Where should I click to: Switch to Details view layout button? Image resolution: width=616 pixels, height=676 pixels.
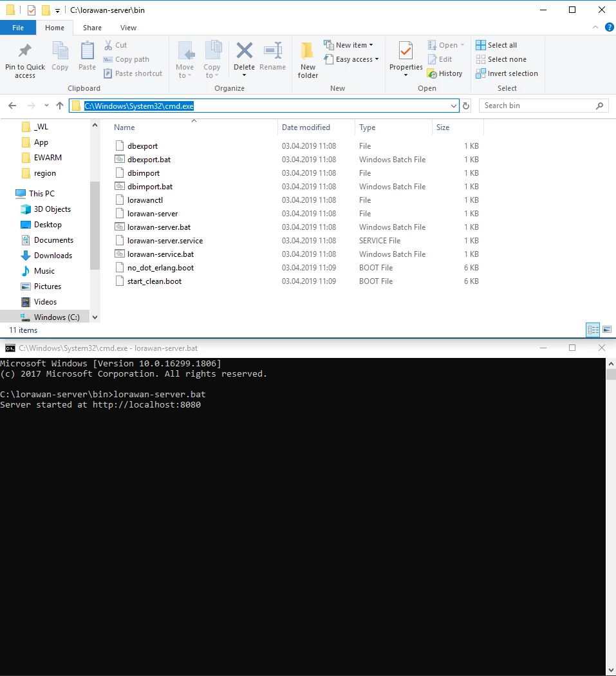pyautogui.click(x=593, y=330)
